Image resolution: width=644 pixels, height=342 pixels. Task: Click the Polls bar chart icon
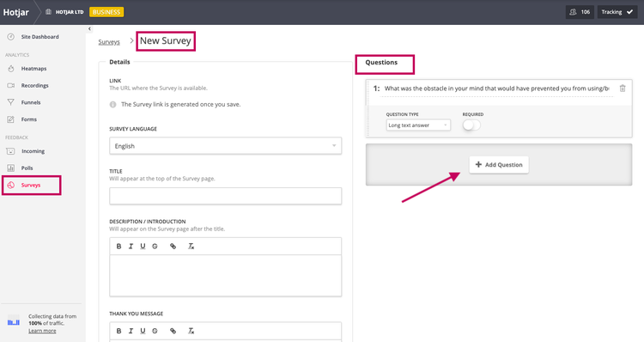[x=11, y=168]
